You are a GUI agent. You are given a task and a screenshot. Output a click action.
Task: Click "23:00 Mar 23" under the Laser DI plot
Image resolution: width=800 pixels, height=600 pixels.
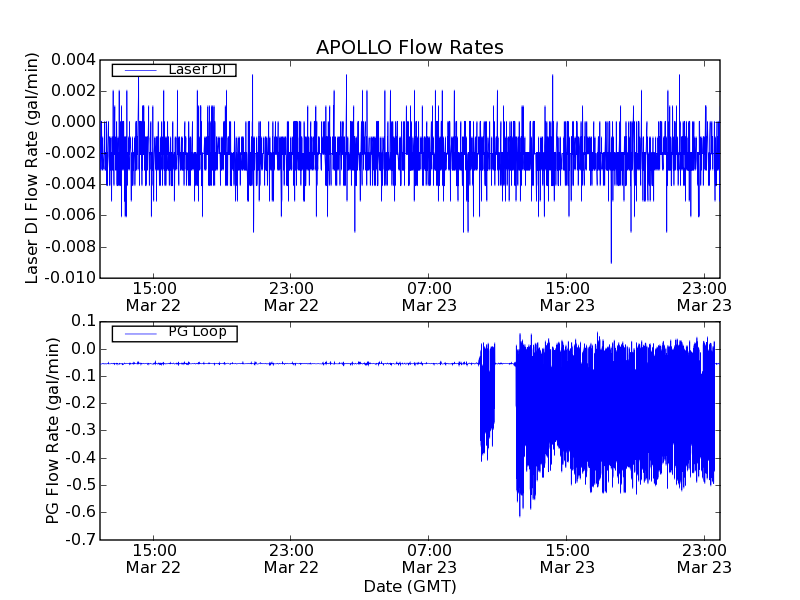[x=704, y=297]
